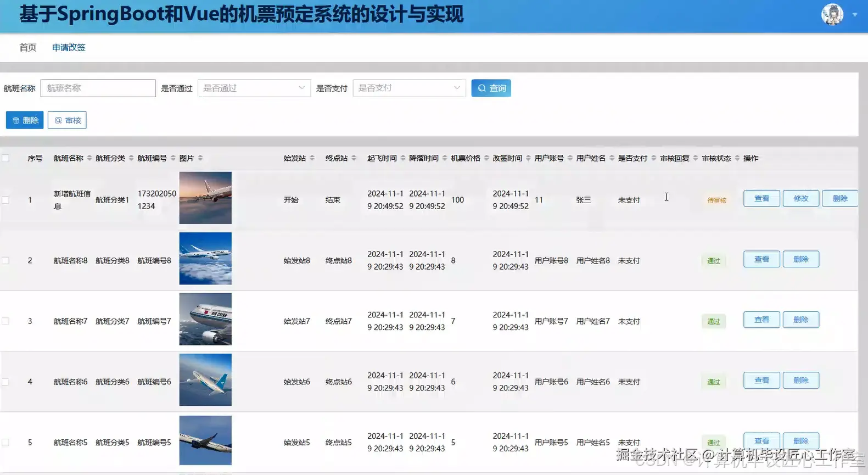Select the 始发站8 cell
The width and height of the screenshot is (868, 475).
coord(297,260)
